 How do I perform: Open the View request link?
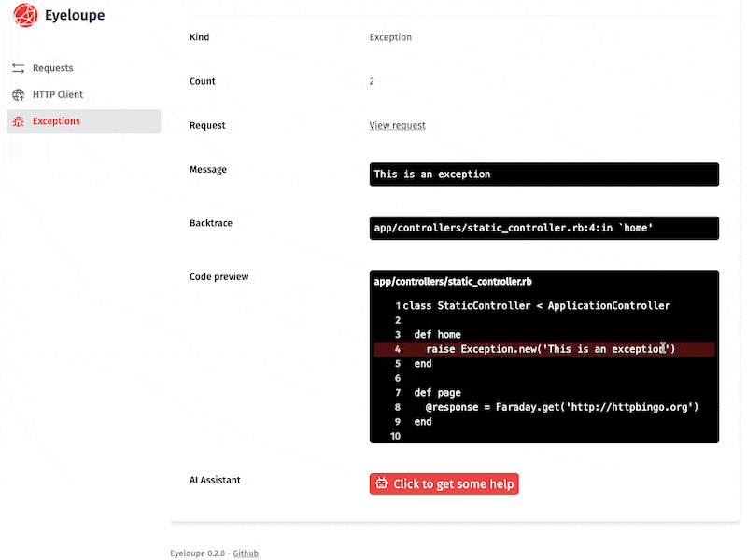point(397,125)
